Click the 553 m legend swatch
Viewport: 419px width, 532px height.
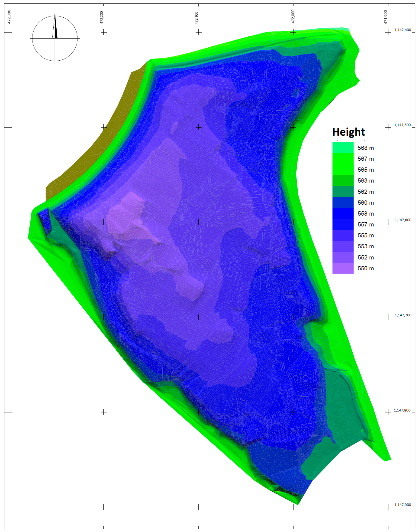point(343,246)
